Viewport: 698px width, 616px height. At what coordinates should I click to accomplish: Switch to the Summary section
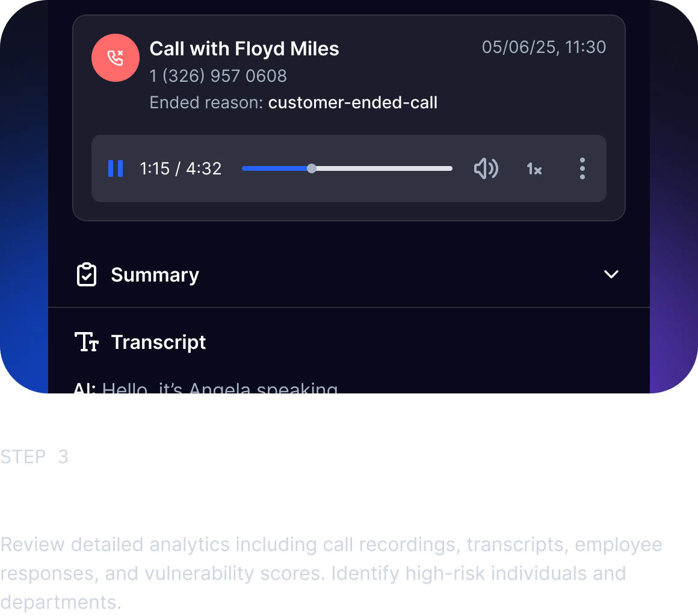(x=155, y=274)
